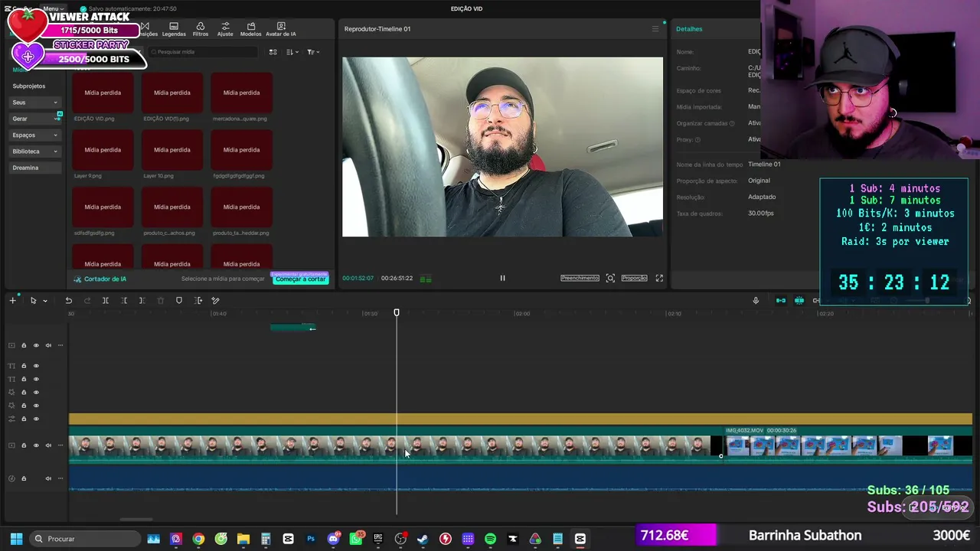The width and height of the screenshot is (980, 551).
Task: Open the Legendas captions panel
Action: (x=174, y=29)
